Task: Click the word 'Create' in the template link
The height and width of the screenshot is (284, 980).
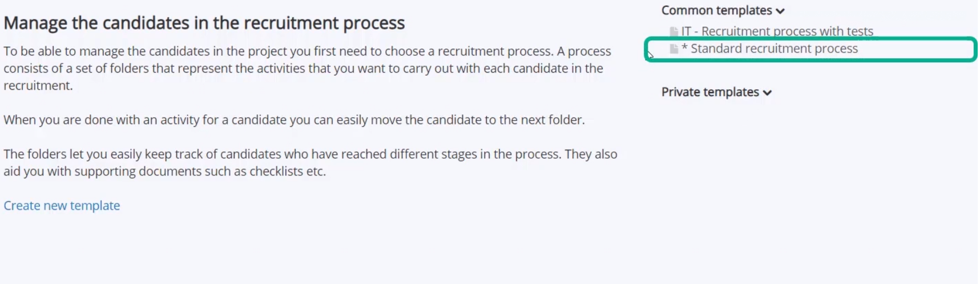Action: click(x=22, y=206)
